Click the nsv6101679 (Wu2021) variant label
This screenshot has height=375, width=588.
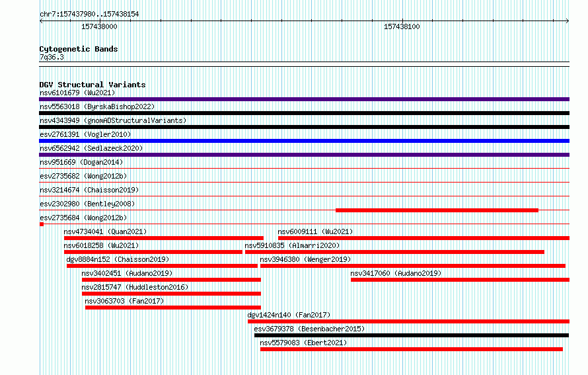pos(77,93)
